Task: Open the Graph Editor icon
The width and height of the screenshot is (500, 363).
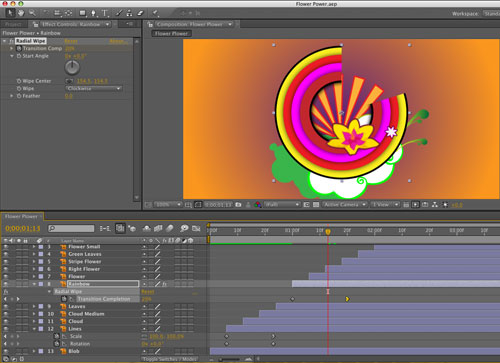Action: (196, 228)
